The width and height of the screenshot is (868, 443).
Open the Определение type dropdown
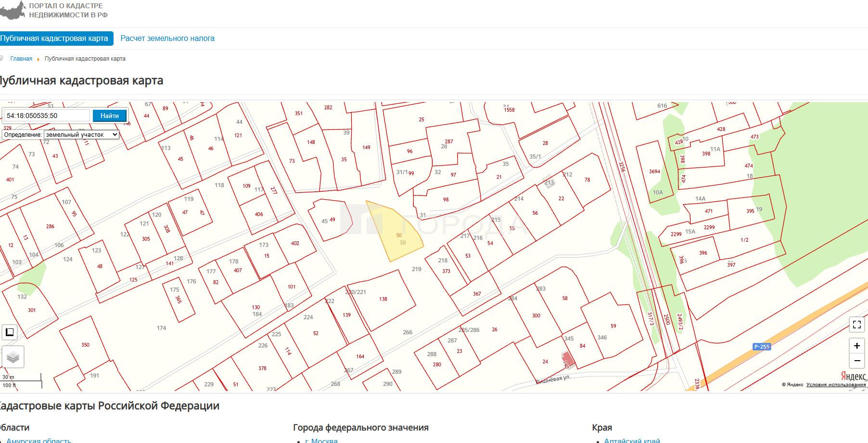tap(81, 135)
